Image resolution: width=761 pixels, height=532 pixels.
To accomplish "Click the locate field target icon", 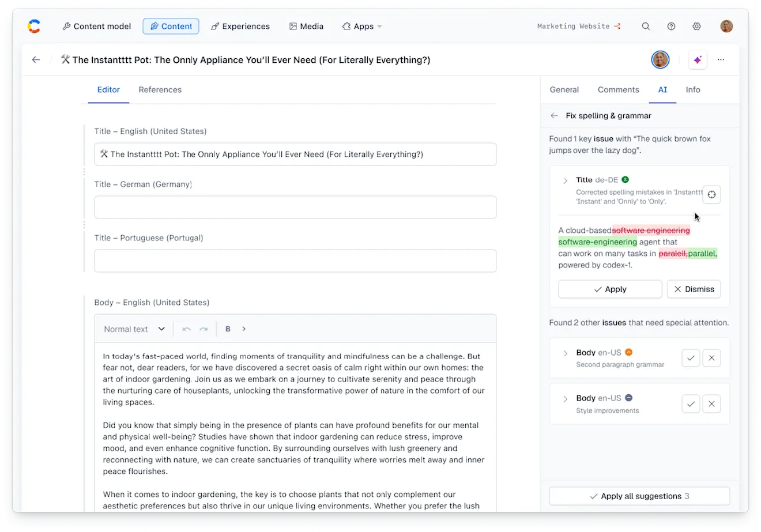I will pyautogui.click(x=711, y=195).
